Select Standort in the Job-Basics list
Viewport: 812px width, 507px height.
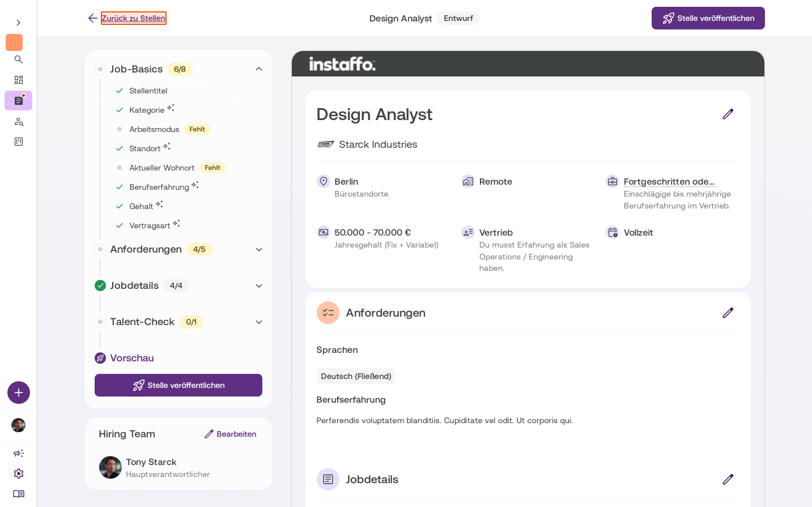point(144,148)
